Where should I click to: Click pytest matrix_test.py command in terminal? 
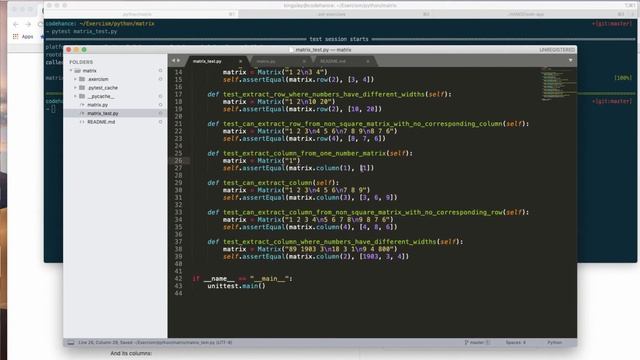(x=84, y=31)
